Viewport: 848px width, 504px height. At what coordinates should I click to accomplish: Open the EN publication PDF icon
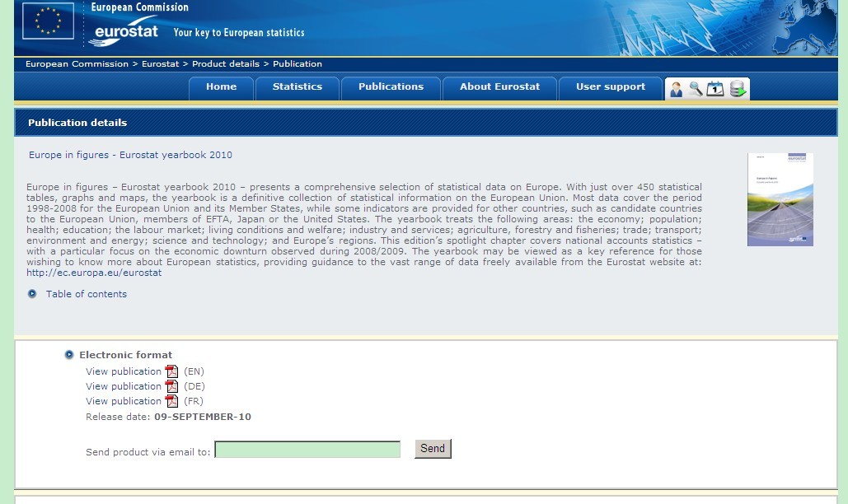coord(171,371)
